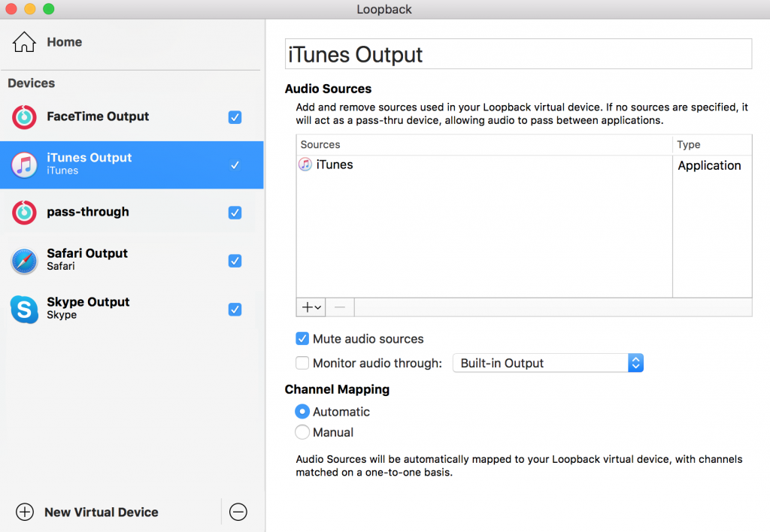Open the Built-in Output dropdown

(x=548, y=363)
